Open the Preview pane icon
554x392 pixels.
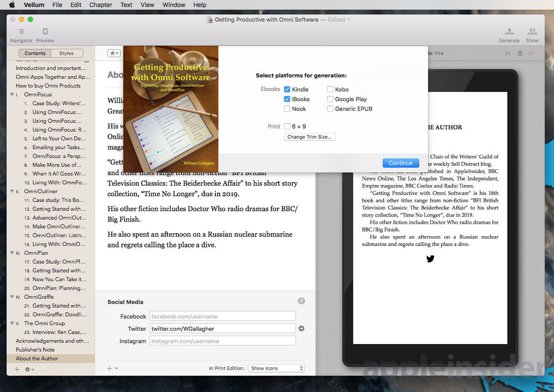(45, 32)
